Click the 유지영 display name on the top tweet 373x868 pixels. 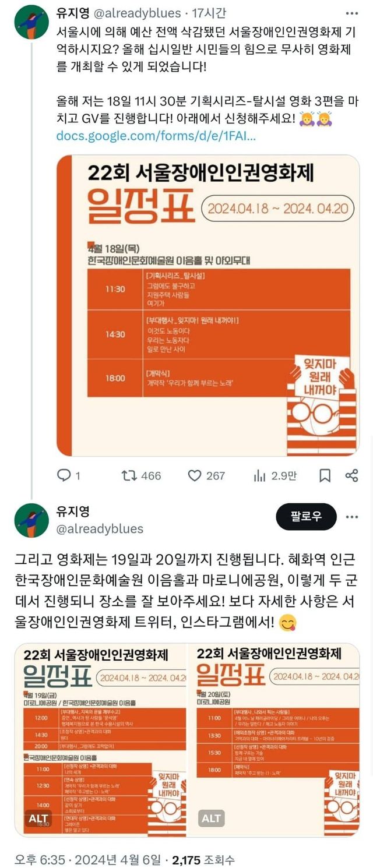coord(72,13)
